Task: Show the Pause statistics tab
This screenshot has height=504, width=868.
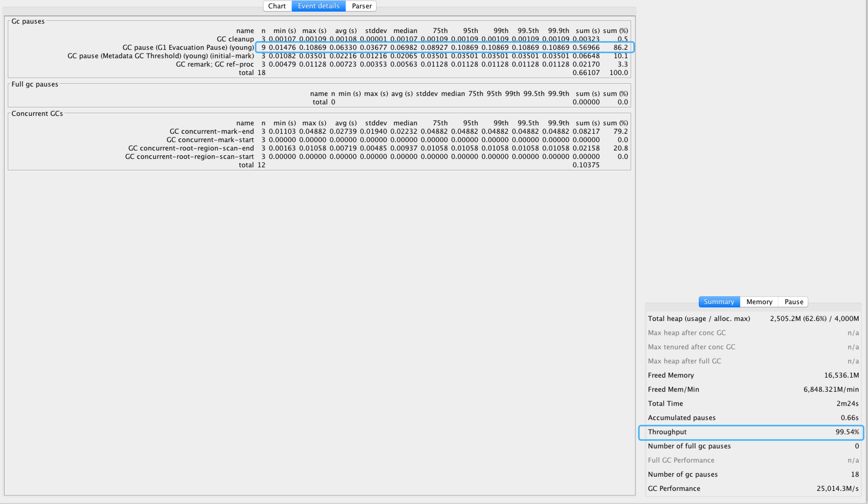Action: point(794,302)
